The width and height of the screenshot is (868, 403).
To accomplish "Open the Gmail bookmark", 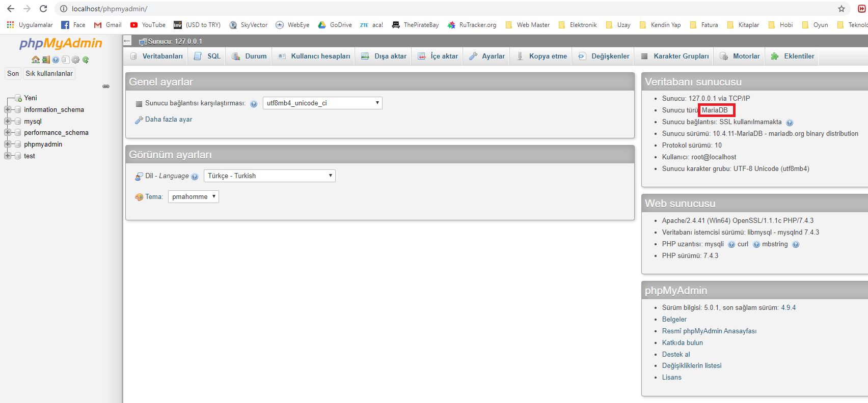I will 107,24.
